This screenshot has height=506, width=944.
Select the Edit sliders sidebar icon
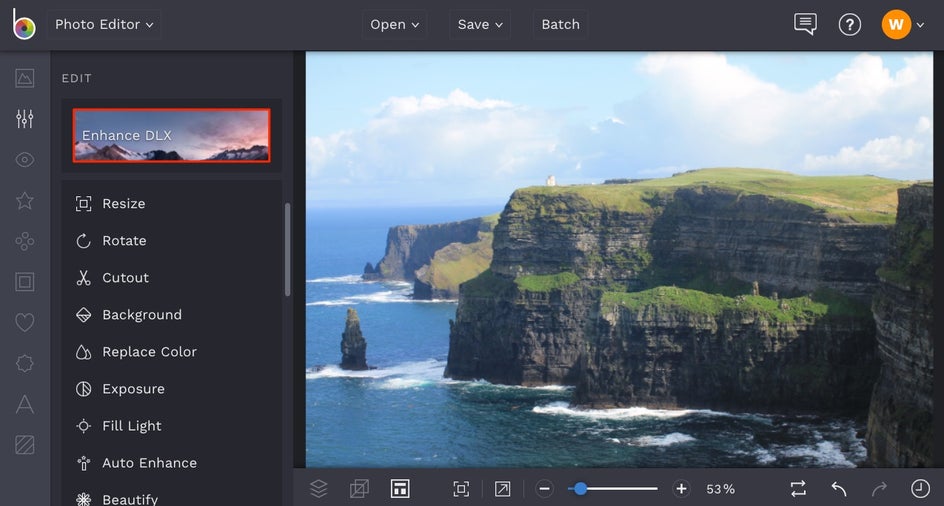tap(25, 119)
